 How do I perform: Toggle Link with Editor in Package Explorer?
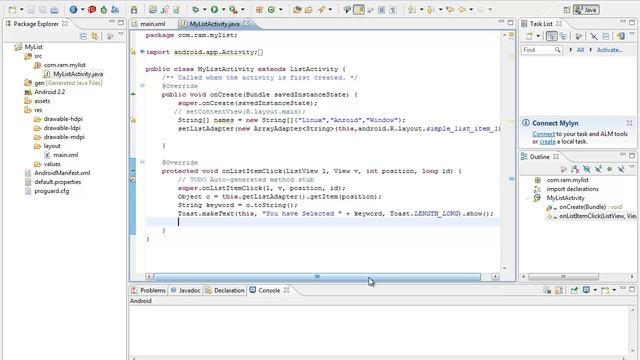[95, 36]
